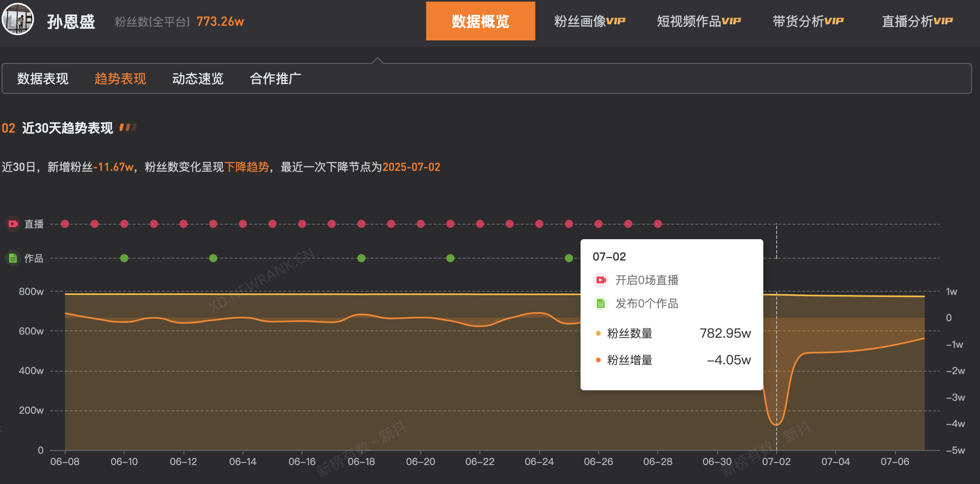
Task: Click the green works dot on 06-18
Action: click(x=361, y=258)
